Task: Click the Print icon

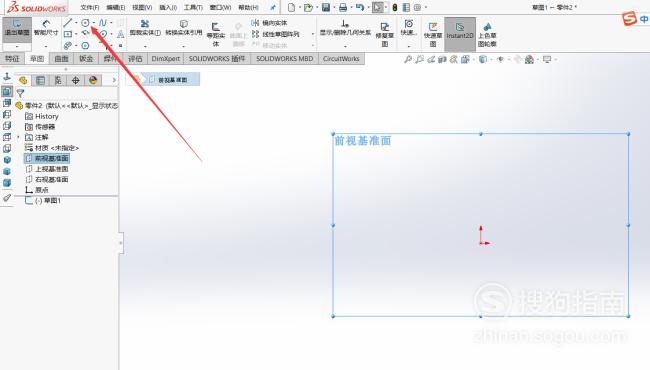Action: [343, 7]
